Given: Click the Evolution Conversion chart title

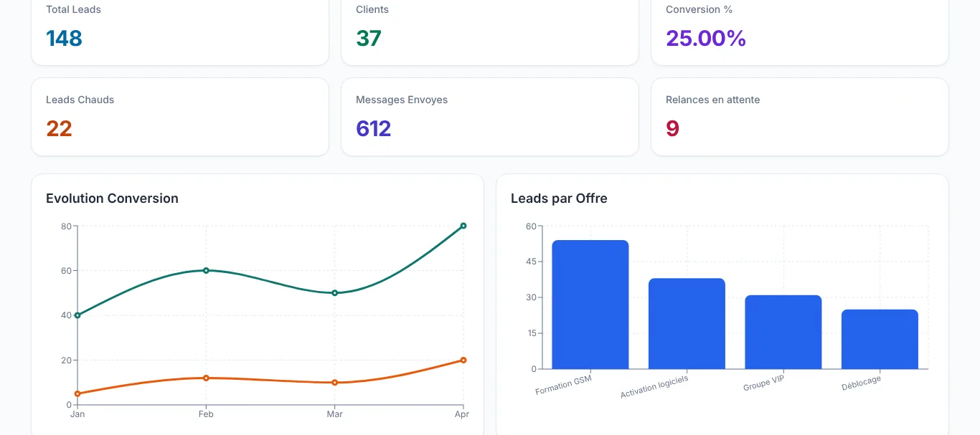Looking at the screenshot, I should click(112, 199).
